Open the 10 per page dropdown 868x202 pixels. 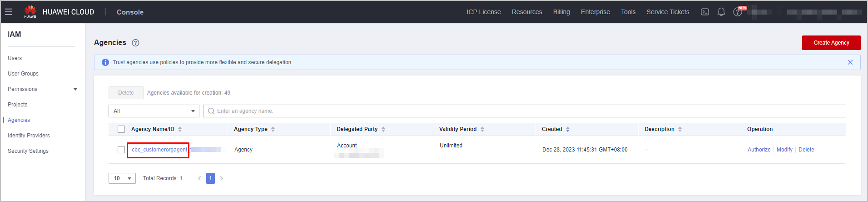[x=122, y=178]
